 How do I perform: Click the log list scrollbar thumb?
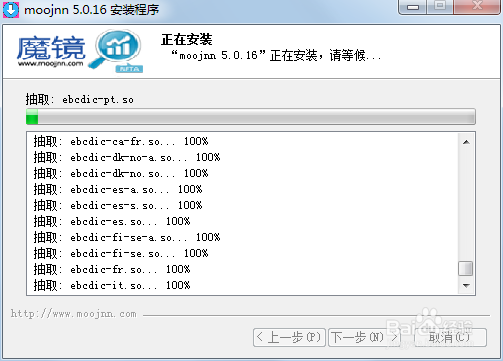pyautogui.click(x=466, y=269)
